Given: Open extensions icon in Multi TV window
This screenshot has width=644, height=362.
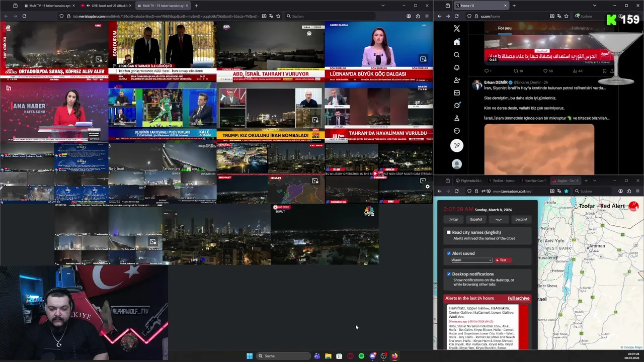Looking at the screenshot, I should point(418,16).
